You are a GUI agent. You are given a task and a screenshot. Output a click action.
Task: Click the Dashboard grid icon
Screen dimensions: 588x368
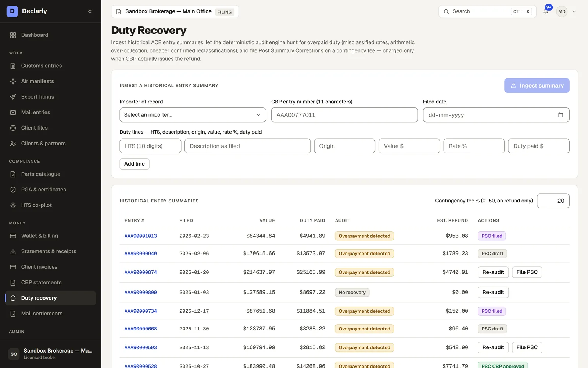coord(13,35)
